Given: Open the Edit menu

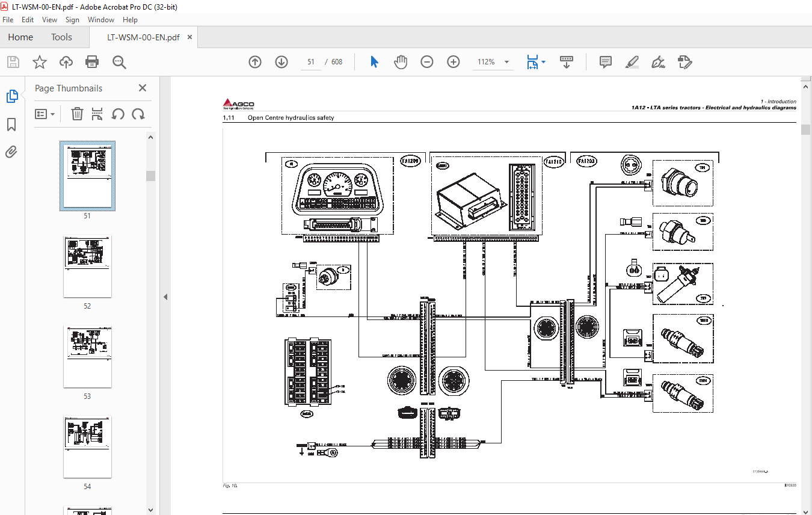Looking at the screenshot, I should (x=28, y=20).
